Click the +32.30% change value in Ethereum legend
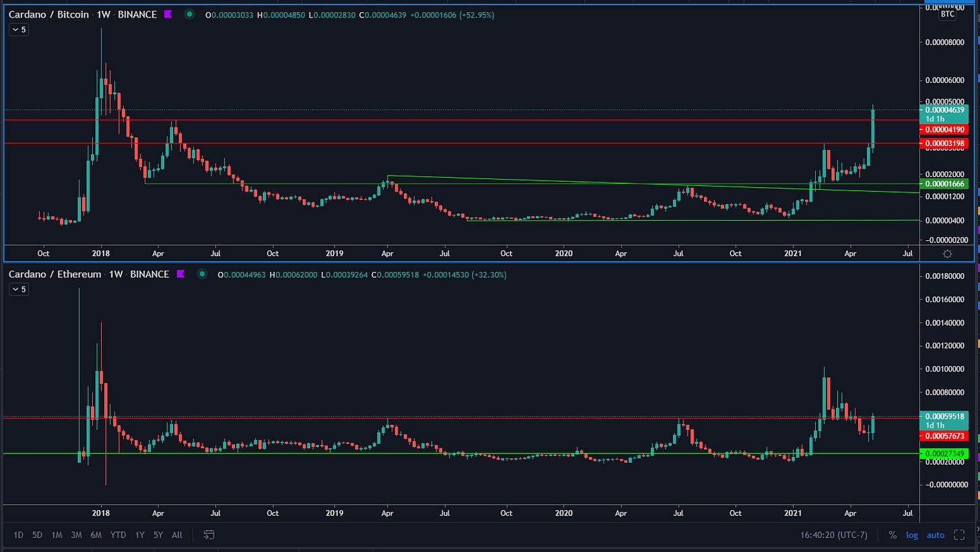Image resolution: width=980 pixels, height=552 pixels. pos(490,274)
